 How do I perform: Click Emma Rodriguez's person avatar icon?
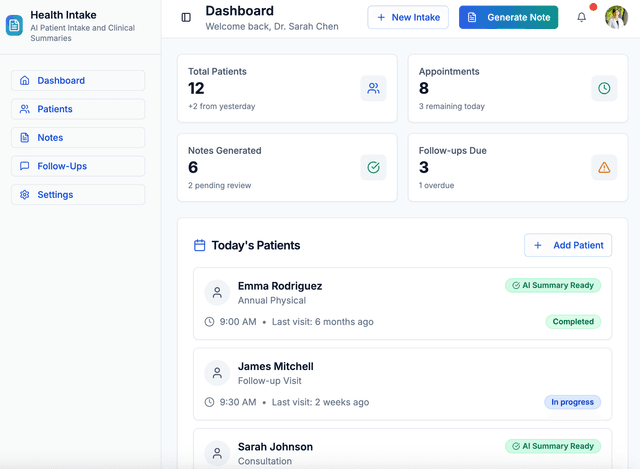tap(217, 292)
